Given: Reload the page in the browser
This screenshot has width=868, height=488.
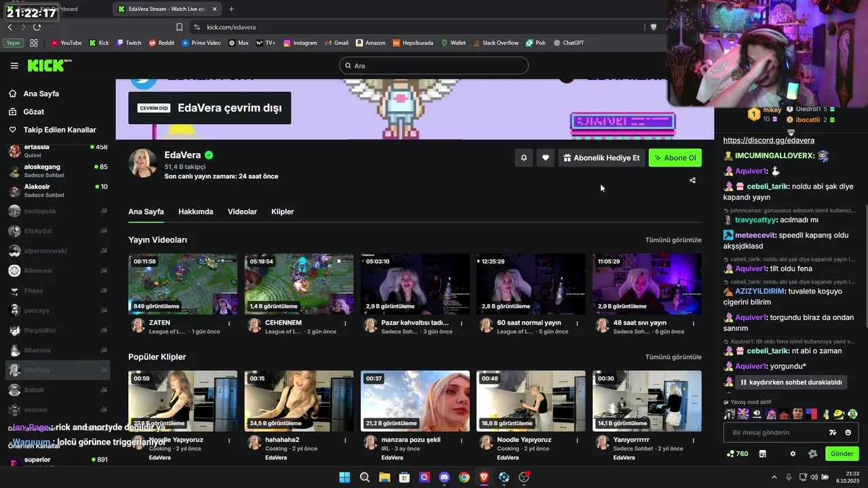Looking at the screenshot, I should click(x=37, y=27).
